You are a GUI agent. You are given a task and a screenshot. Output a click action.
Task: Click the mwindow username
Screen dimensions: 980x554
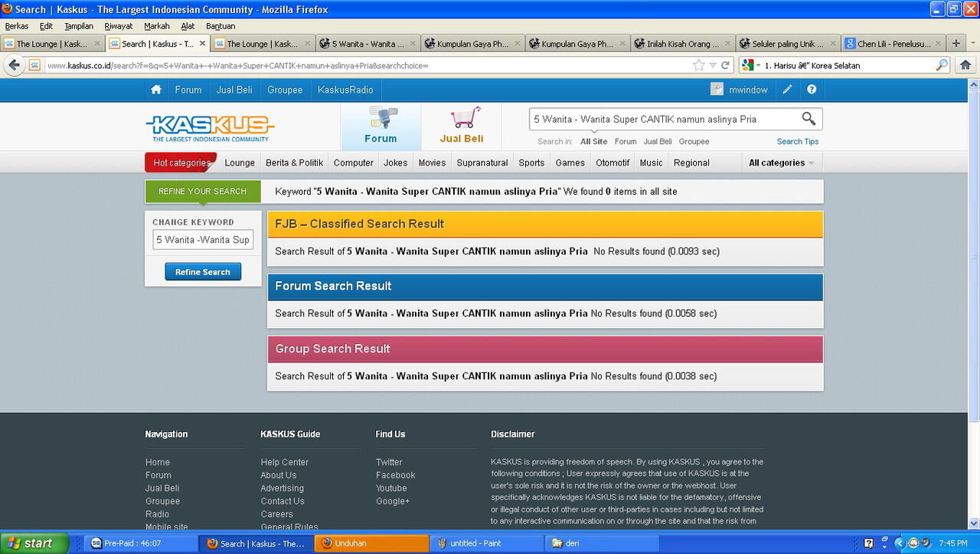(748, 90)
